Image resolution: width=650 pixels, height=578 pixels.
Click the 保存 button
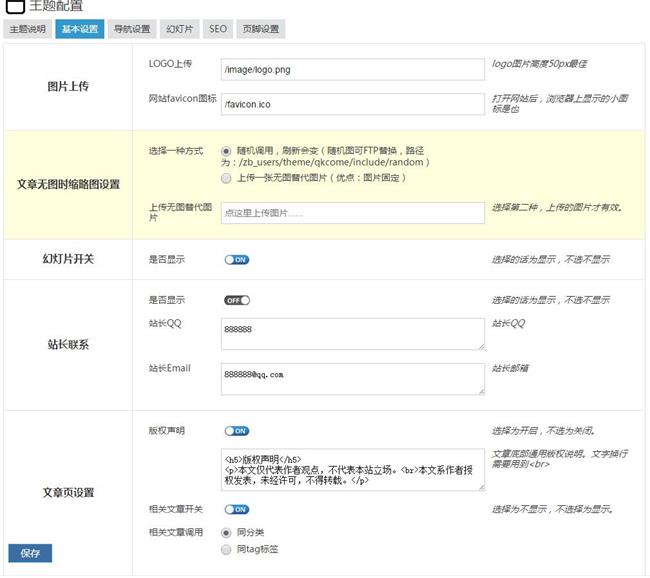[30, 553]
